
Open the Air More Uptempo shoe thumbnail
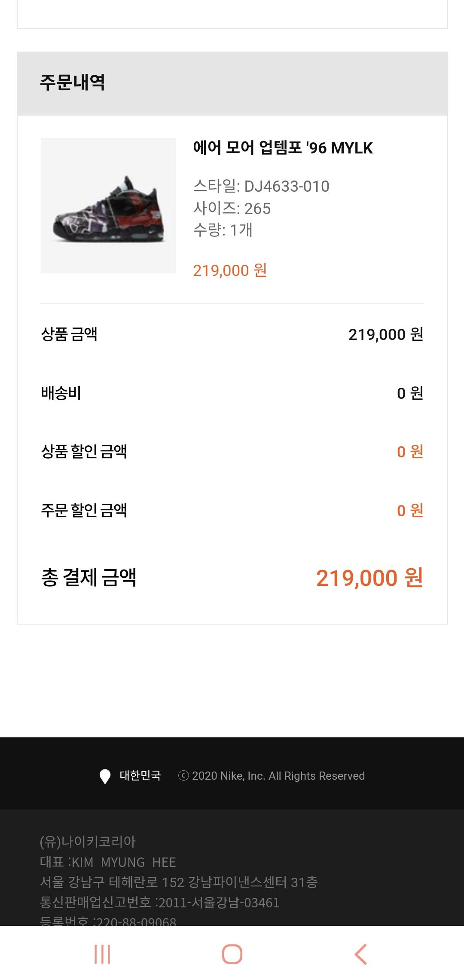tap(108, 205)
